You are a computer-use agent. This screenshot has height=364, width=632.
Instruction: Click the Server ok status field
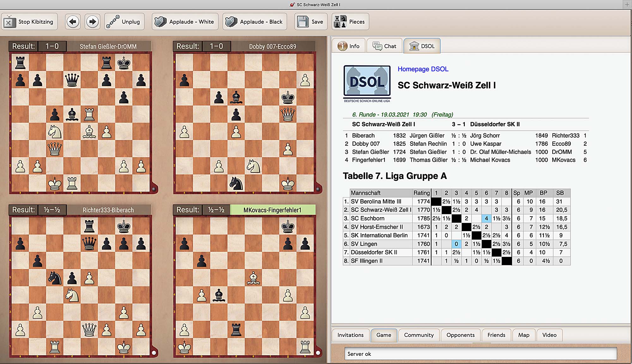point(480,354)
